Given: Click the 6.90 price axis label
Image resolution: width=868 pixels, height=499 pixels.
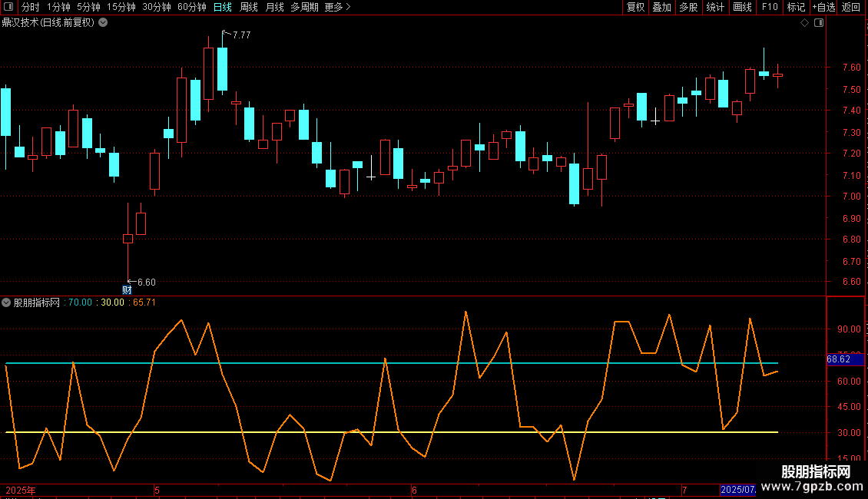Looking at the screenshot, I should (851, 219).
